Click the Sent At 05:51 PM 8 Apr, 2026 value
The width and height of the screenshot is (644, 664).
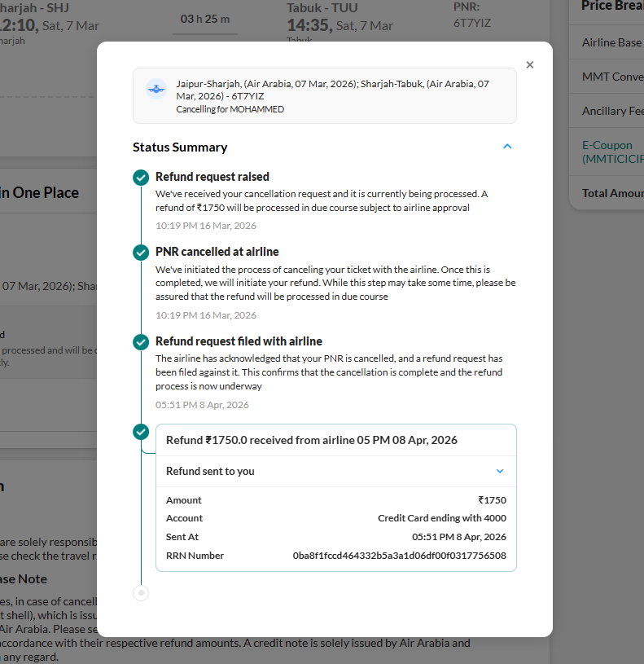coord(459,537)
